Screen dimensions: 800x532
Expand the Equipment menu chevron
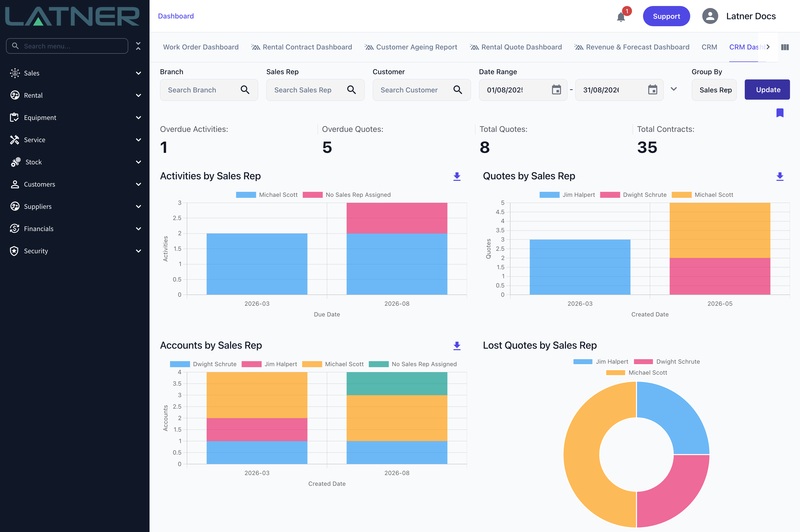tap(138, 118)
